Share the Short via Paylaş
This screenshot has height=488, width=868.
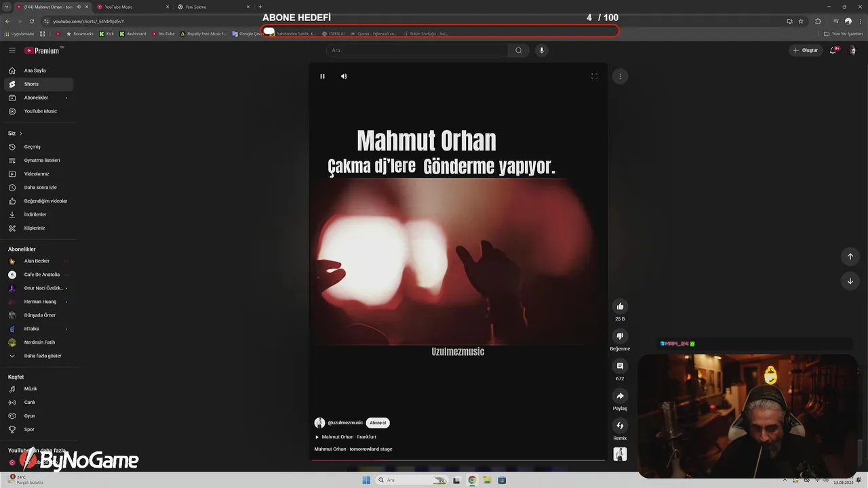620,396
